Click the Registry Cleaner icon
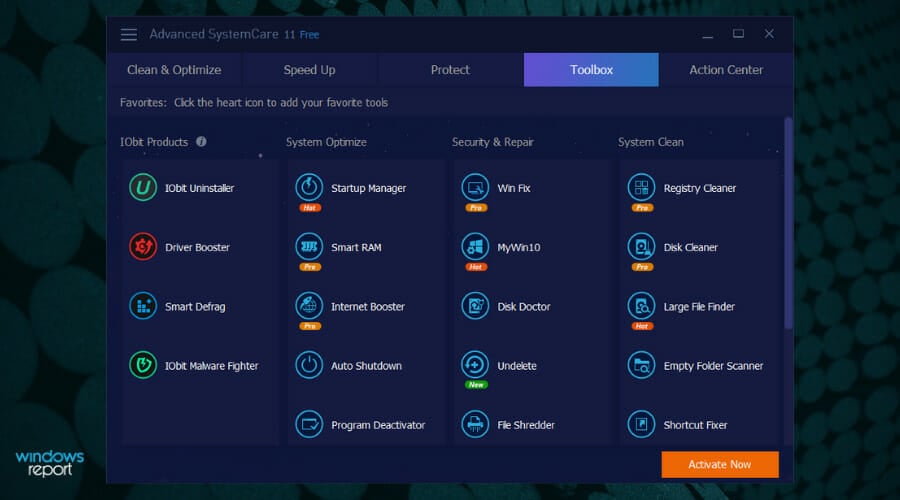Viewport: 900px width, 500px height. click(x=642, y=187)
